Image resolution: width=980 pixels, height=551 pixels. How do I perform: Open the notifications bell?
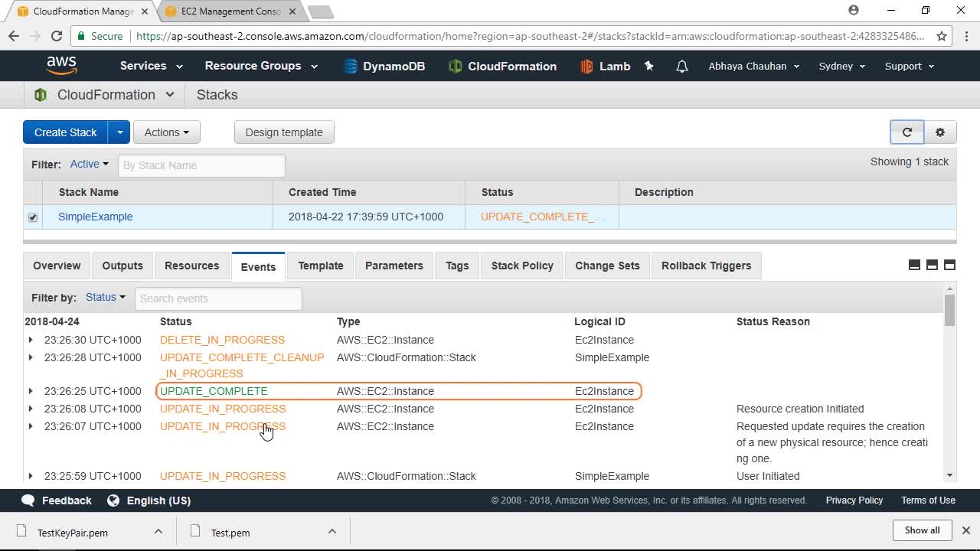[682, 67]
